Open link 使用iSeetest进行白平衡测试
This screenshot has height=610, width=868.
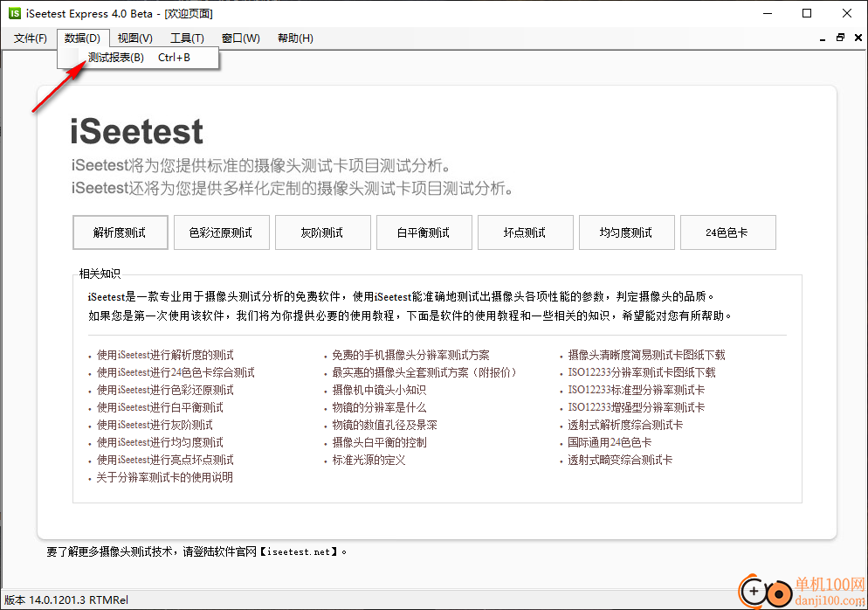160,408
